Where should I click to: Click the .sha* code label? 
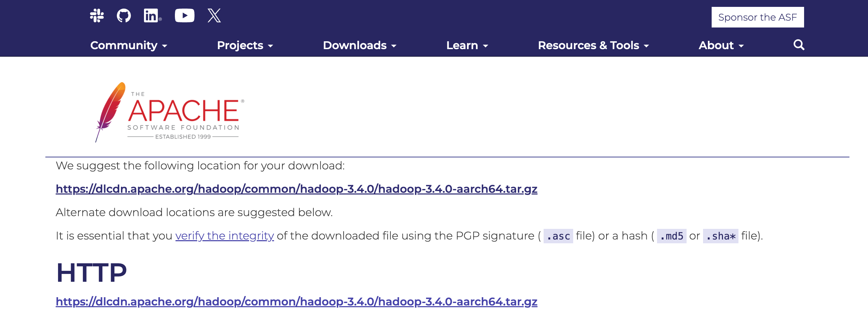[x=721, y=236]
